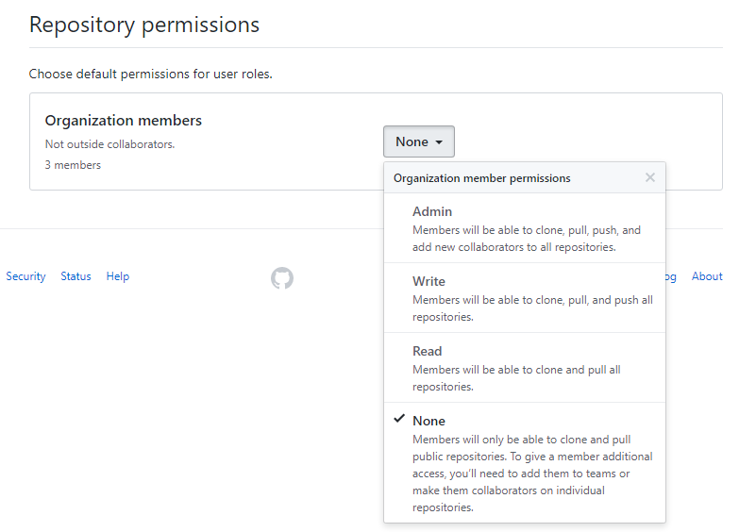Open the Status footer link
This screenshot has height=532, width=756.
(x=76, y=276)
